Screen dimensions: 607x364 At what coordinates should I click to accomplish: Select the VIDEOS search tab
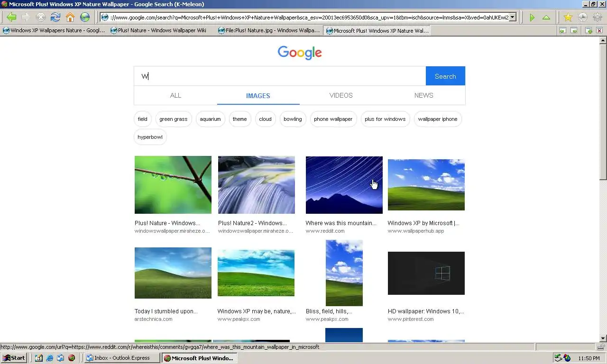[341, 95]
